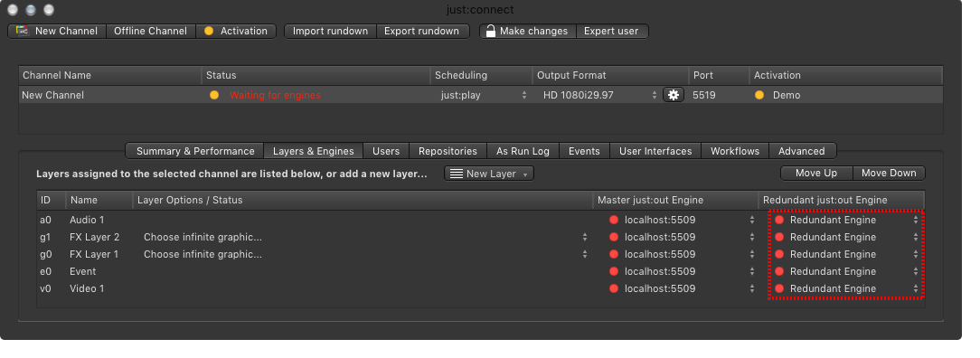Open Audio 1 Redundant Engine dropdown
The image size is (980, 358).
(846, 220)
